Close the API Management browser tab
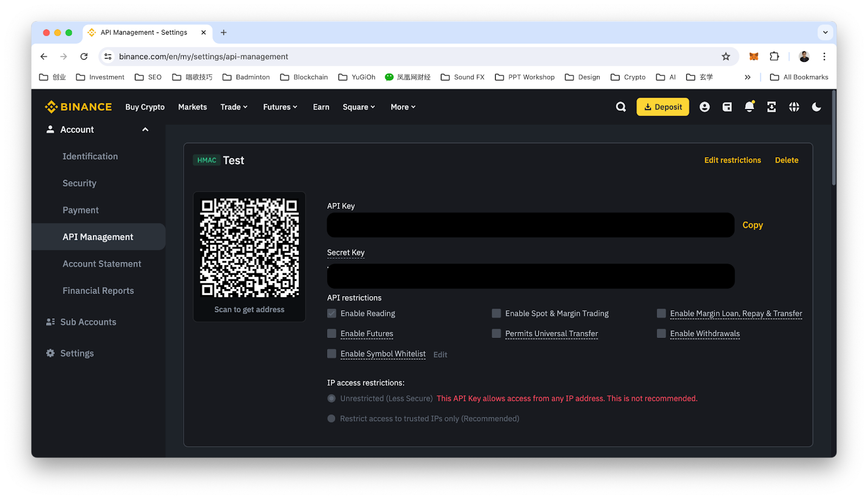This screenshot has height=499, width=868. pyautogui.click(x=203, y=33)
